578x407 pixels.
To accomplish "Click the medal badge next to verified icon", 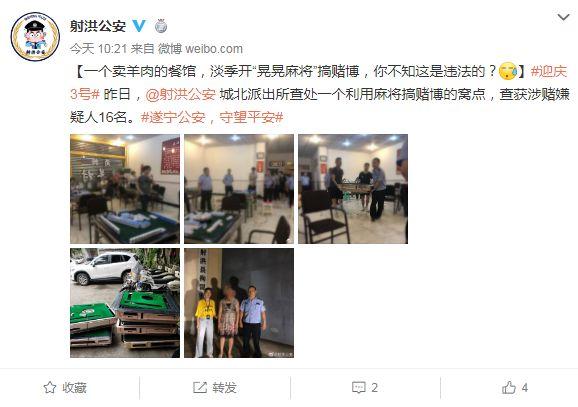I will 161,26.
